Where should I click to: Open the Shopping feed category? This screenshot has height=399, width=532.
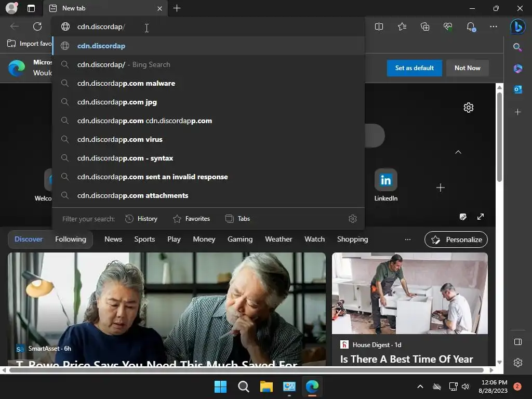(x=353, y=239)
